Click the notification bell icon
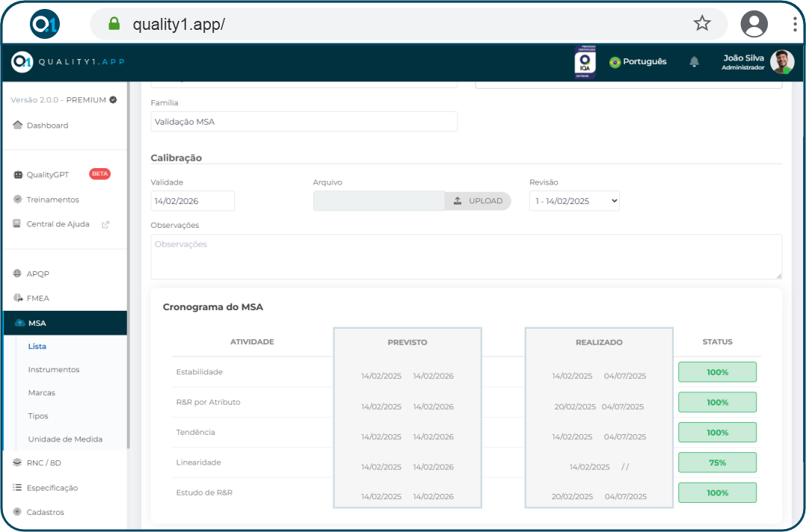 tap(694, 62)
